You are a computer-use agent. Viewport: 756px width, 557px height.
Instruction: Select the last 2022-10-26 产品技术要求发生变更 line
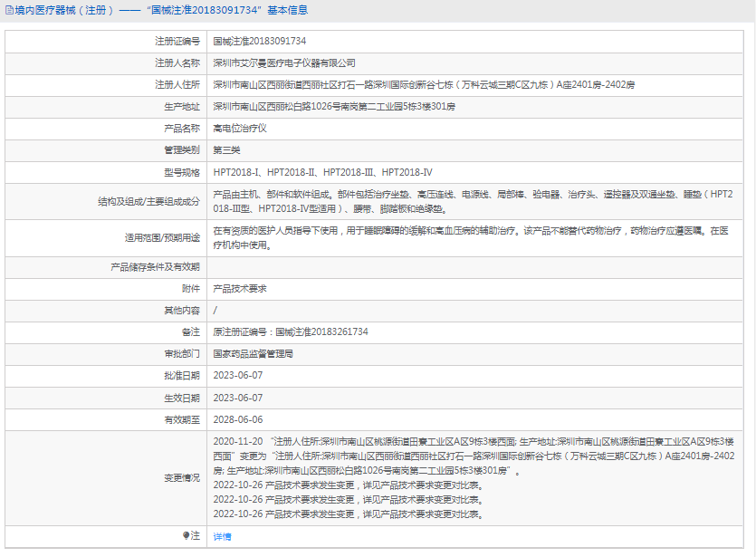[349, 514]
